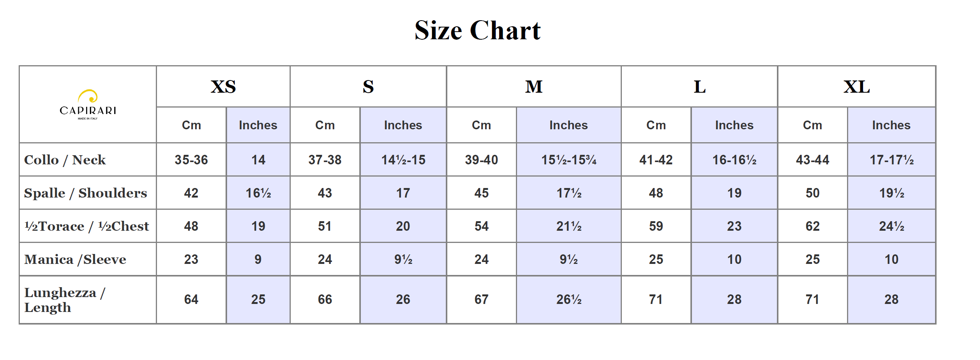Viewport: 980px width, 360px height.
Task: Click the Lunghezza / Length row label
Action: 65,300
